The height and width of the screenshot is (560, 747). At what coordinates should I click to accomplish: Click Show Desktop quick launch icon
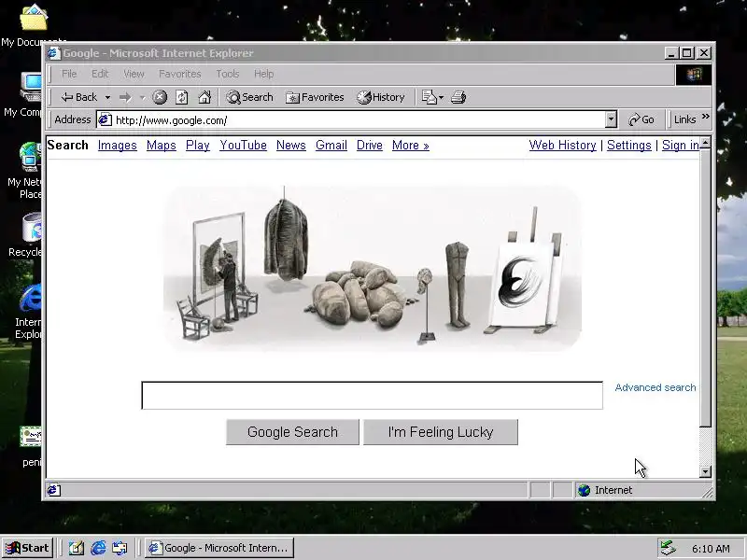[77, 548]
